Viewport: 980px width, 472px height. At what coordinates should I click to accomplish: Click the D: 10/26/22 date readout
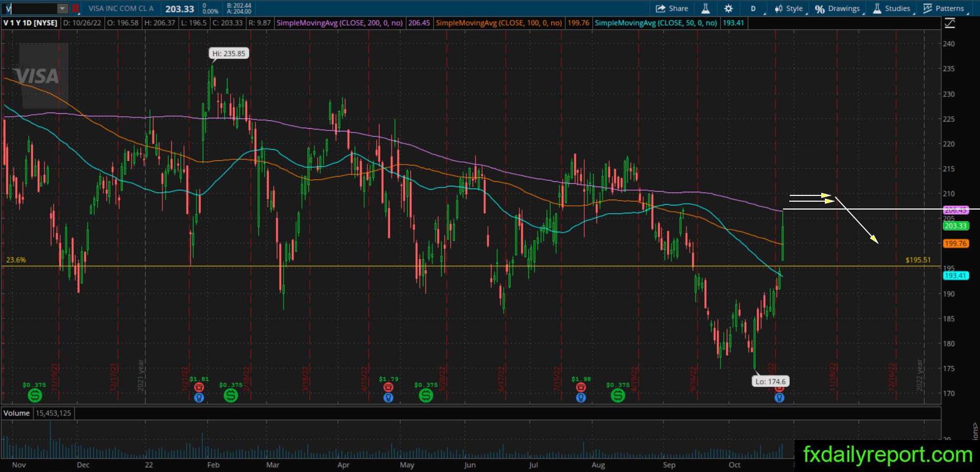tap(82, 23)
